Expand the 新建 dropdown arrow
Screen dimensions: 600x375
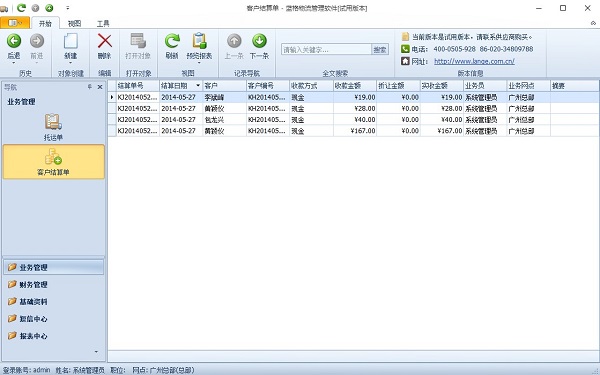[x=71, y=63]
